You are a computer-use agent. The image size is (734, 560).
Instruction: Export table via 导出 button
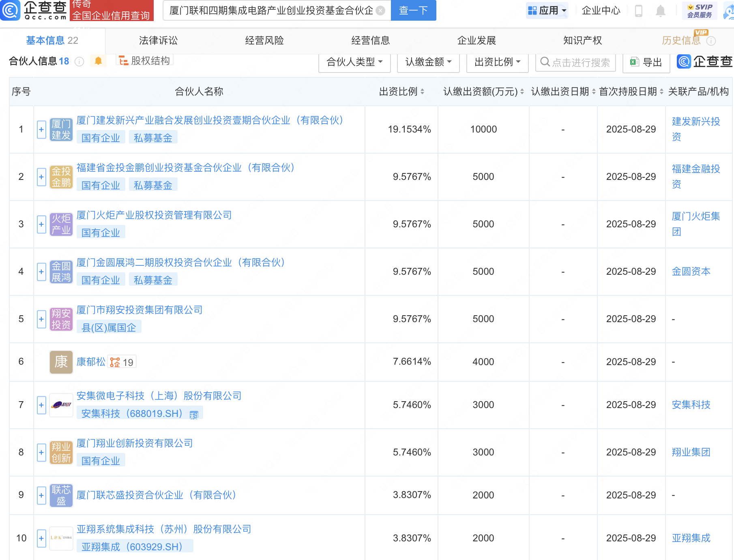(x=646, y=62)
